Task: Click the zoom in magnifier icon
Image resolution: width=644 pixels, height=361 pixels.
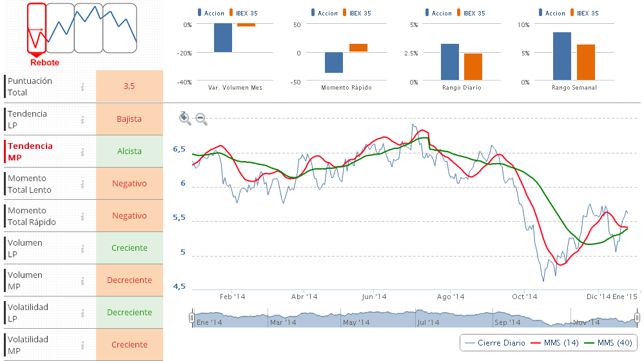Action: point(185,118)
